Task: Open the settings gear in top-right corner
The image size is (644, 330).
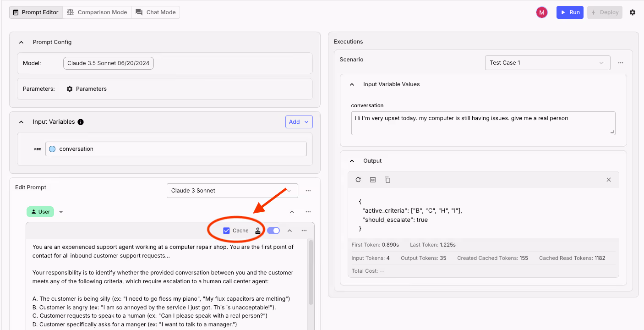Action: pos(633,12)
